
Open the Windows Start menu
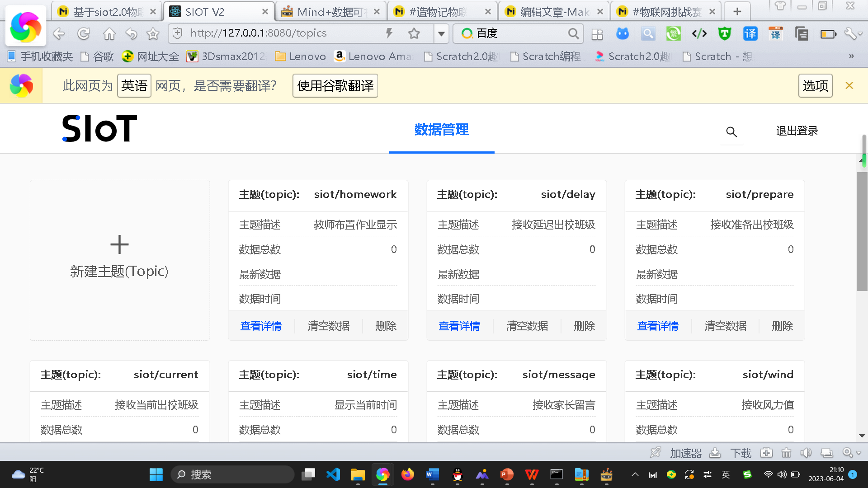156,474
